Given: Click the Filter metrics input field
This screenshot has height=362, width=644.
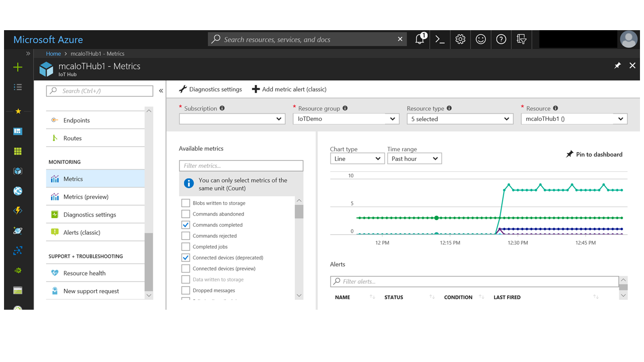Looking at the screenshot, I should click(x=241, y=166).
